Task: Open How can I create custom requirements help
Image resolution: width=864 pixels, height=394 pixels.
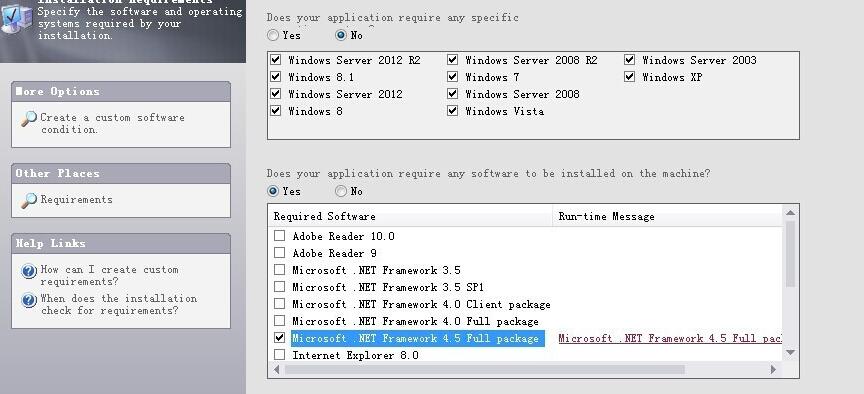Action: pos(109,276)
